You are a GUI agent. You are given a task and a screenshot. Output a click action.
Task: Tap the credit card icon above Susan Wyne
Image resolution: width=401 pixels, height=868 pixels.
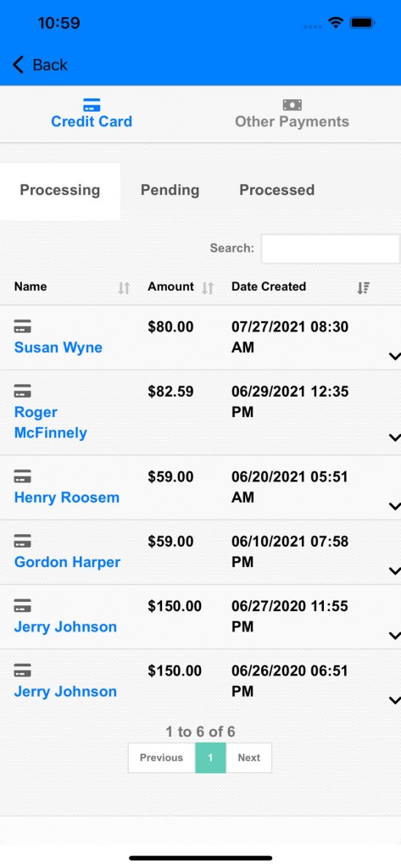pyautogui.click(x=23, y=326)
